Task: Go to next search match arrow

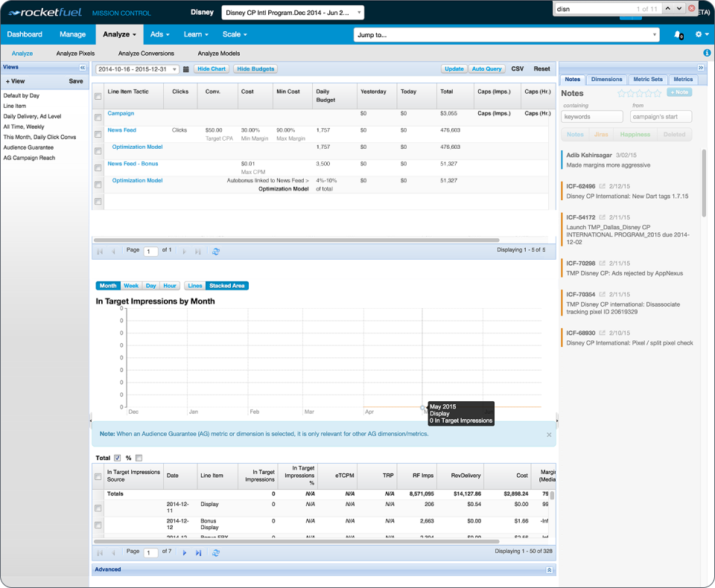Action: point(679,8)
